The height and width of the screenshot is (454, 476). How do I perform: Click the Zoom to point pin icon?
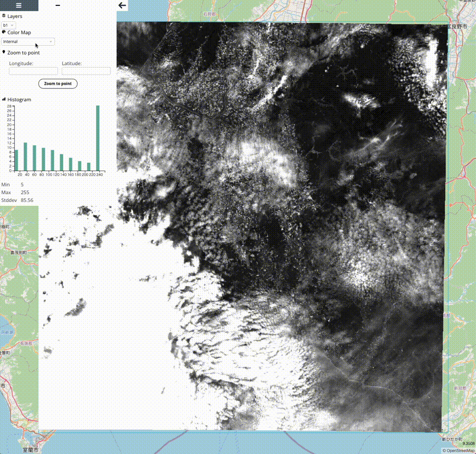tap(3, 52)
